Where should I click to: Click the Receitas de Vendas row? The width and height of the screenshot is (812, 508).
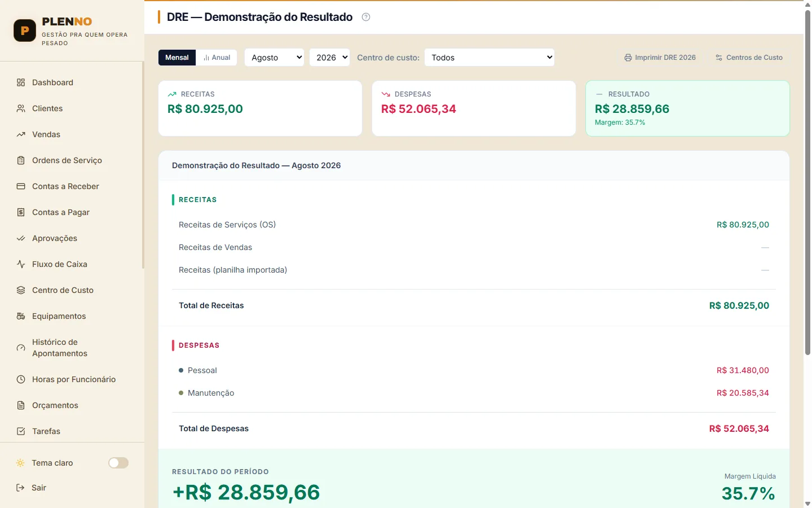474,247
